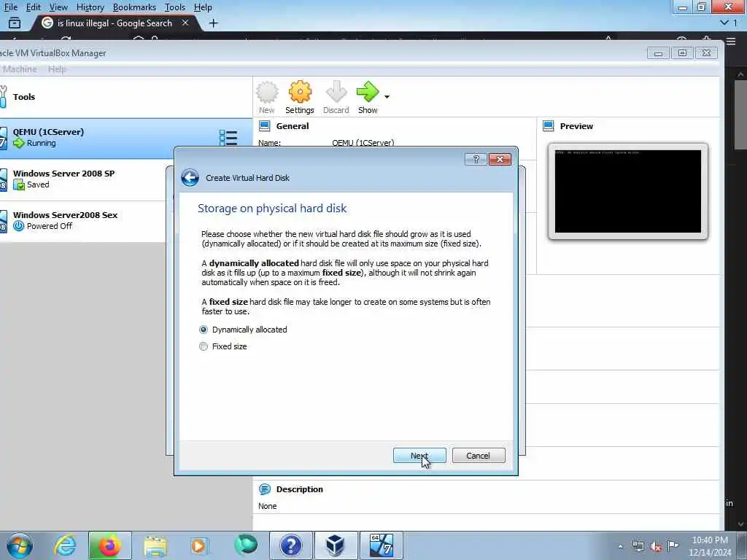Open Firefox View menu
Screen dimensions: 747x560
[58, 7]
